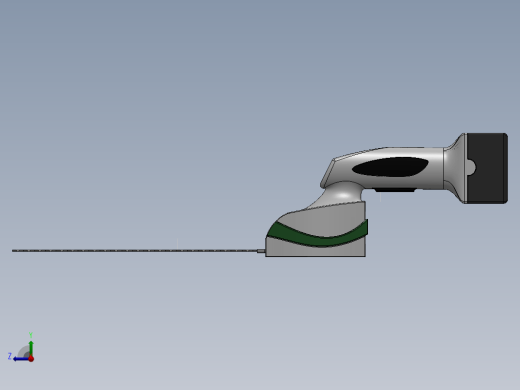This screenshot has height=390, width=520.
Task: Select the black battery pack on the model
Action: (x=487, y=168)
